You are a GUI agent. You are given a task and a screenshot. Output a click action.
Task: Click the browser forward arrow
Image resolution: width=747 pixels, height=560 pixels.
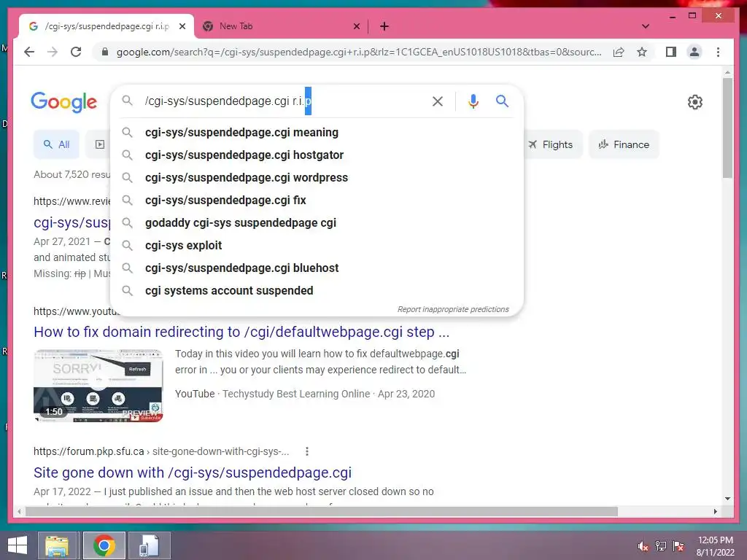[x=53, y=52]
